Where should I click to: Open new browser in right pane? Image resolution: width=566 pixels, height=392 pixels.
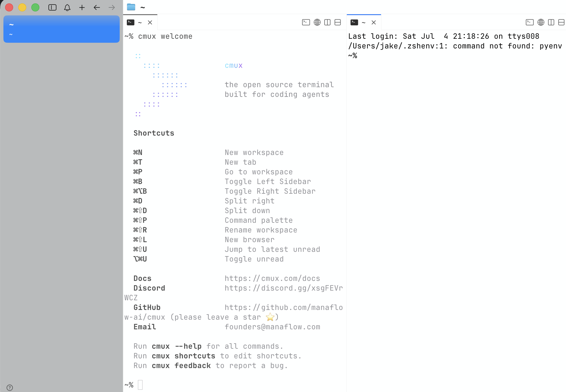point(541,22)
